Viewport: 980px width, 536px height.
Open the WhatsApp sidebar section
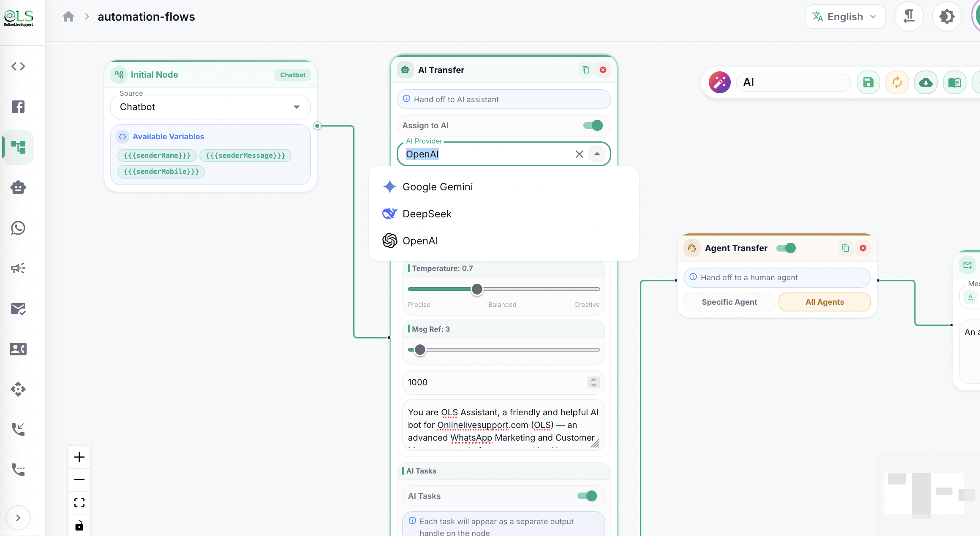[x=18, y=228]
